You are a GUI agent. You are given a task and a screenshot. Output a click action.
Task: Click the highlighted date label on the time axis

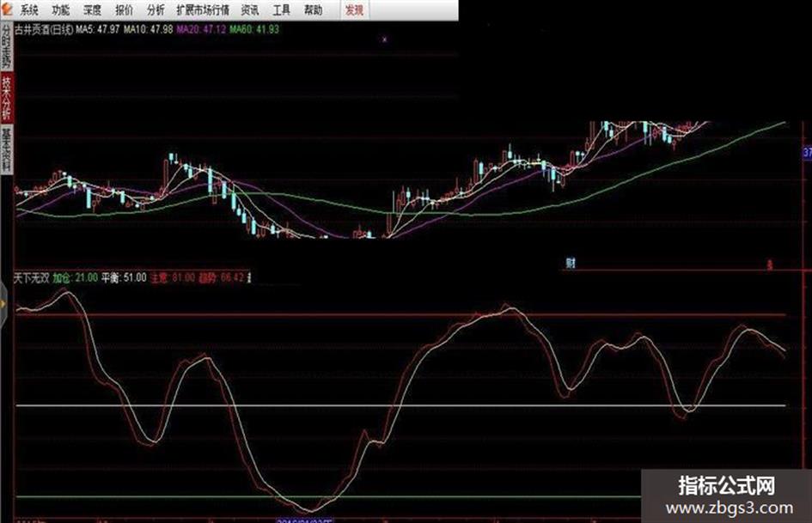pyautogui.click(x=304, y=520)
